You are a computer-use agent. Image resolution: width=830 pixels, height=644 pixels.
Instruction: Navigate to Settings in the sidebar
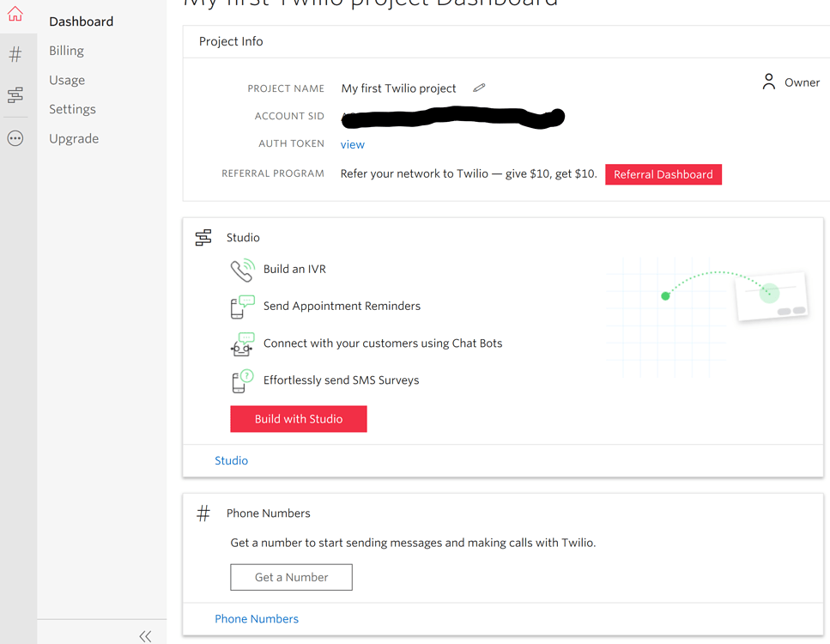pyautogui.click(x=72, y=109)
